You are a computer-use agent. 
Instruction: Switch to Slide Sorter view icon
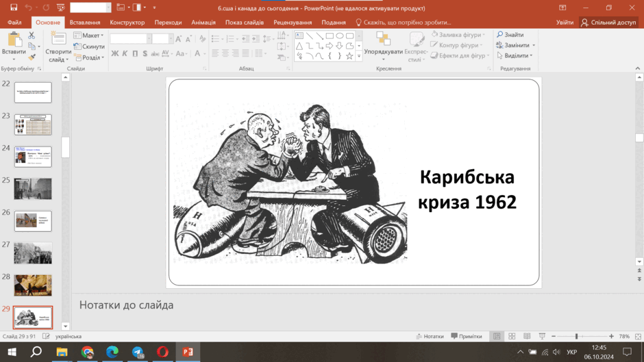coord(512,336)
